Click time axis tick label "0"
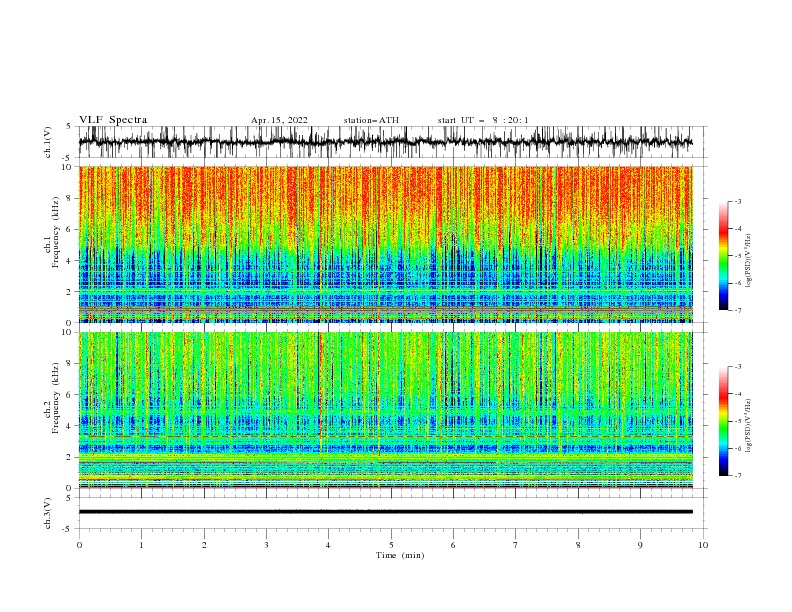Screen dimensions: 792x612 pos(79,545)
